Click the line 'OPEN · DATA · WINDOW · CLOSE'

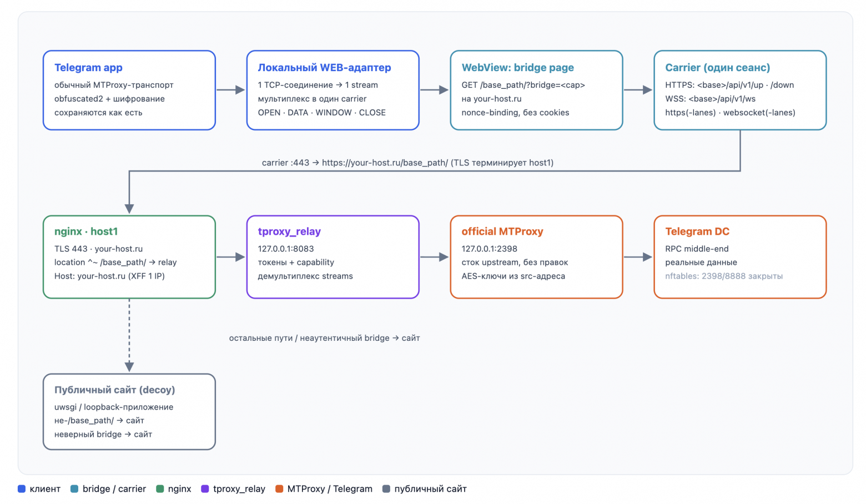[x=322, y=113]
